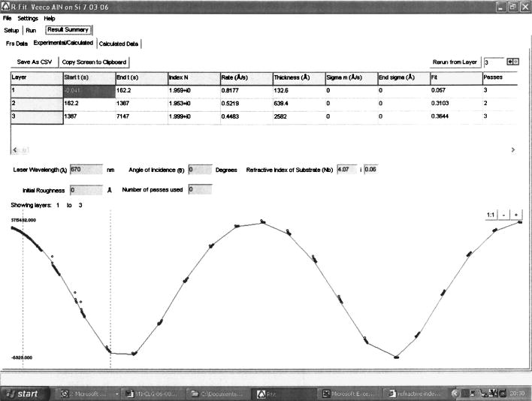Click the R-Fit application icon in title bar
This screenshot has height=401, width=532.
[5, 7]
